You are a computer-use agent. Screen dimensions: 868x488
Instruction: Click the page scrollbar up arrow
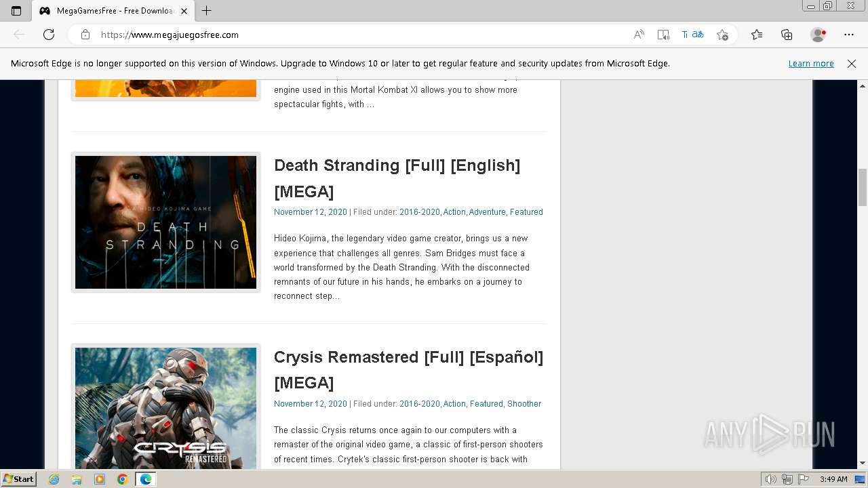coord(863,86)
